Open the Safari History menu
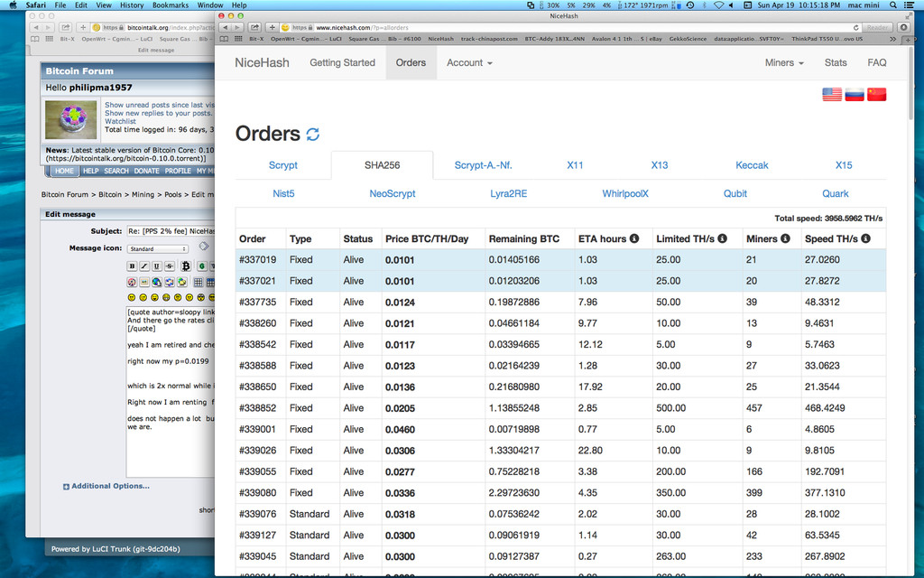The image size is (924, 578). [x=132, y=5]
